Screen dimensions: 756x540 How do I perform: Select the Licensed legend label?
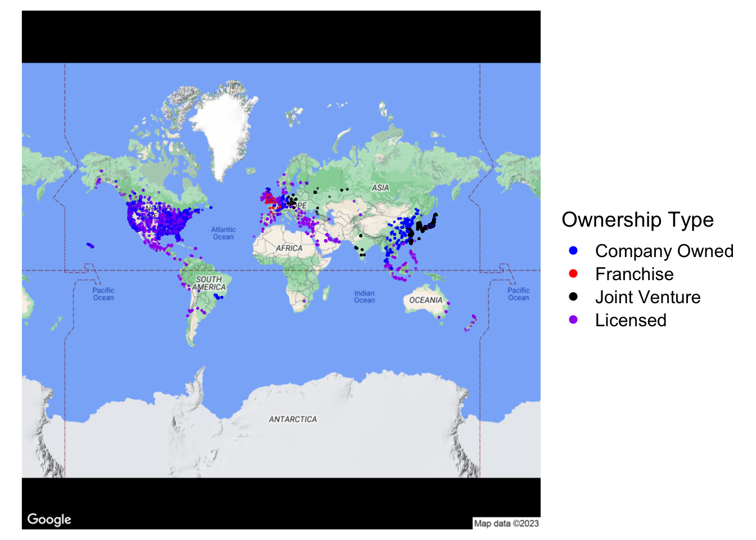pyautogui.click(x=631, y=320)
